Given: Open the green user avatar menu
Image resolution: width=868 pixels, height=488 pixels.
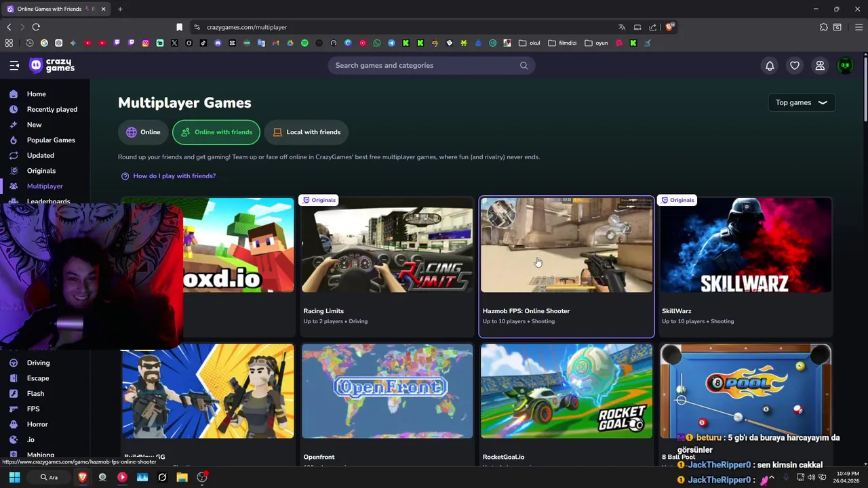Looking at the screenshot, I should click(x=845, y=66).
